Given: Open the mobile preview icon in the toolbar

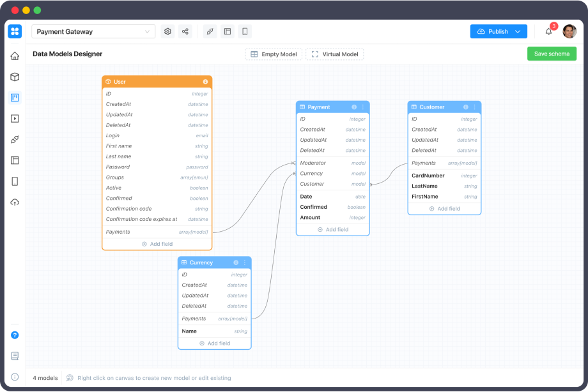Looking at the screenshot, I should [245, 31].
